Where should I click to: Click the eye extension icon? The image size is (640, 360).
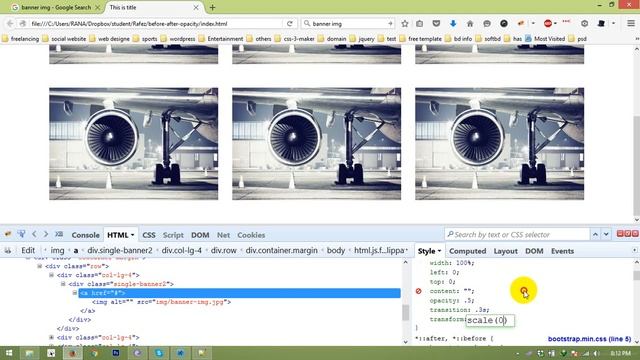pos(584,24)
